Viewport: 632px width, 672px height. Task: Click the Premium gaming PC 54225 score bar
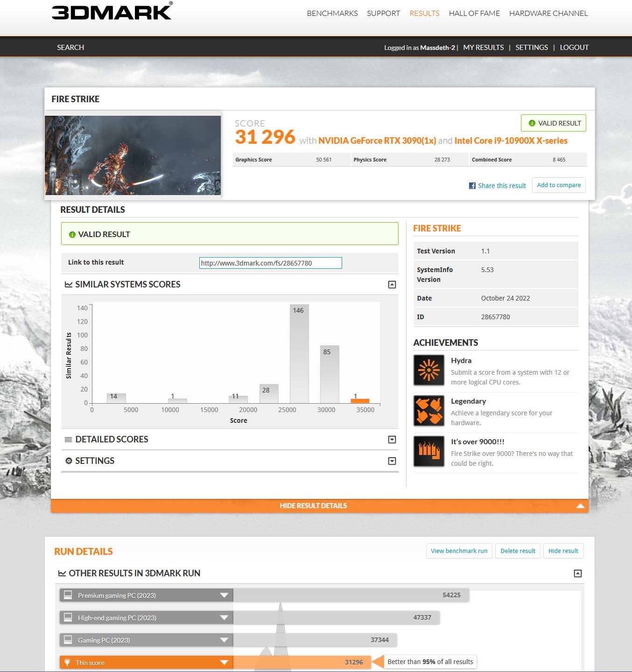[x=351, y=595]
